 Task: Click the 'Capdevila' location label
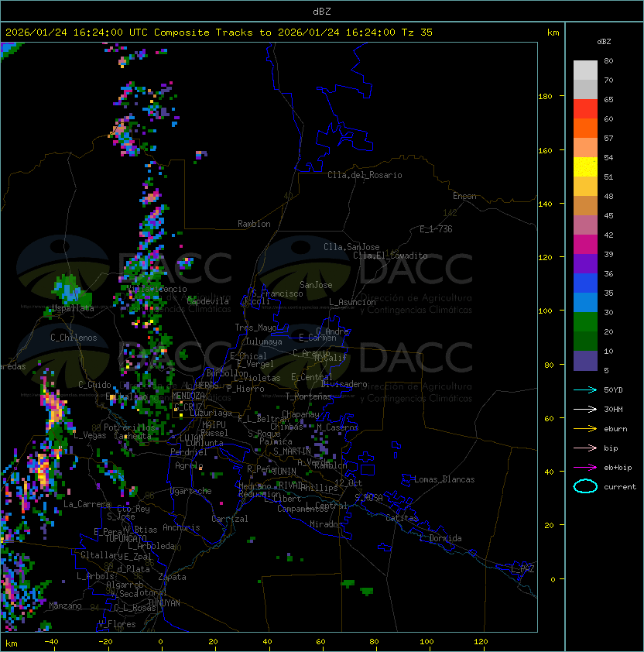coord(207,301)
